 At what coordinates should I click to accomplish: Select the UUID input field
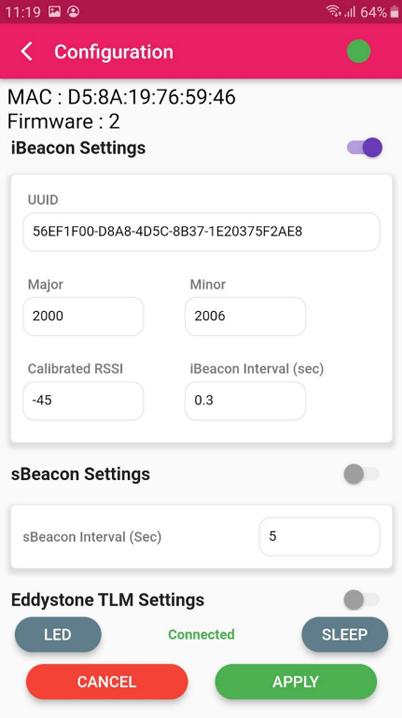pyautogui.click(x=201, y=232)
